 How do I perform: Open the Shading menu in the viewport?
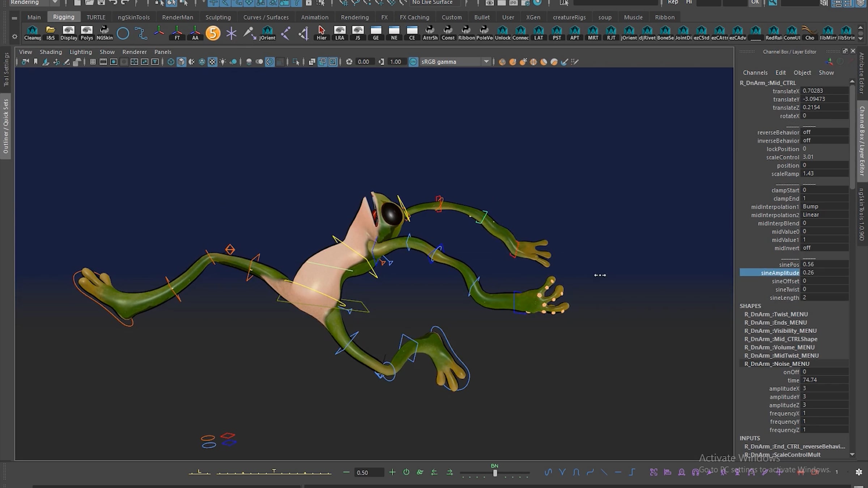coord(51,52)
